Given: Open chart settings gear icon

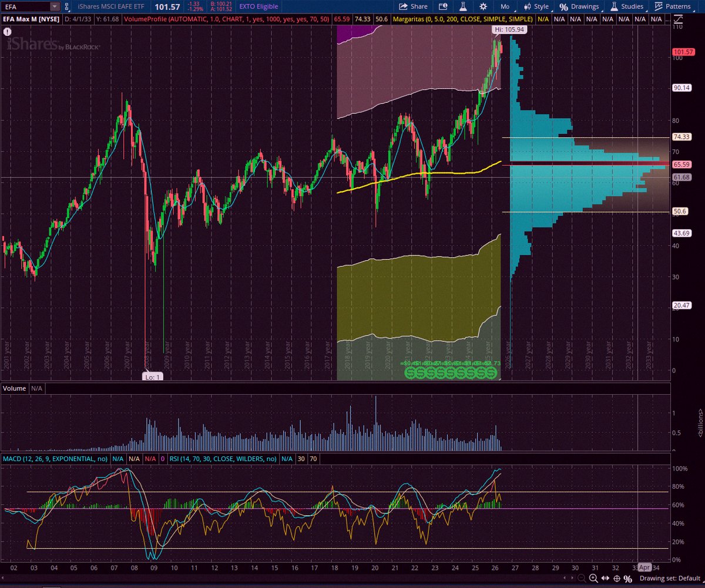Looking at the screenshot, I should (483, 6).
